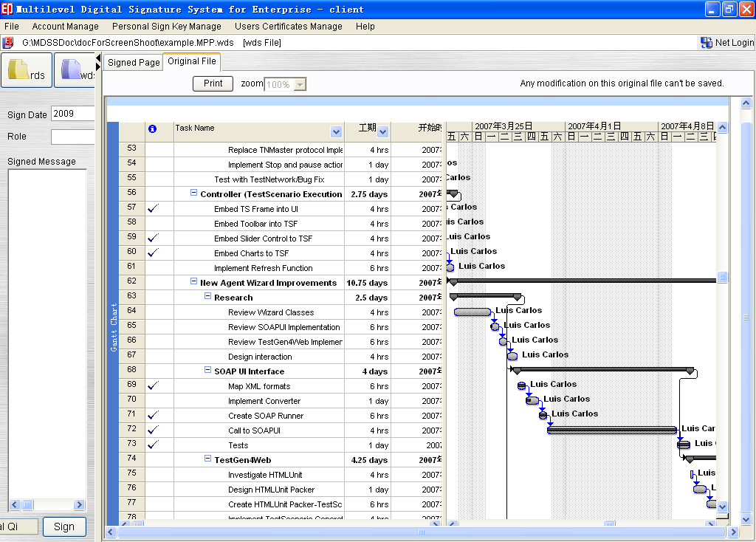
Task: Open the Task Name column filter dropdown
Action: tap(336, 131)
